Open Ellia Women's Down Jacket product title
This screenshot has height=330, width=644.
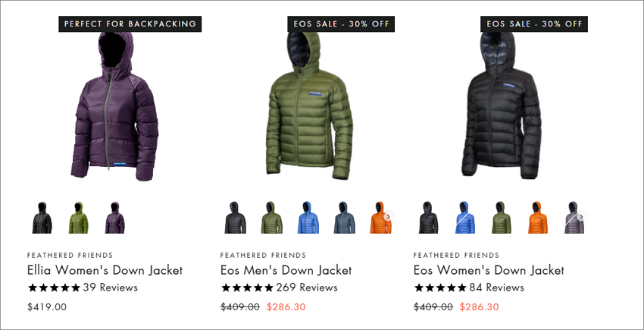click(x=105, y=270)
